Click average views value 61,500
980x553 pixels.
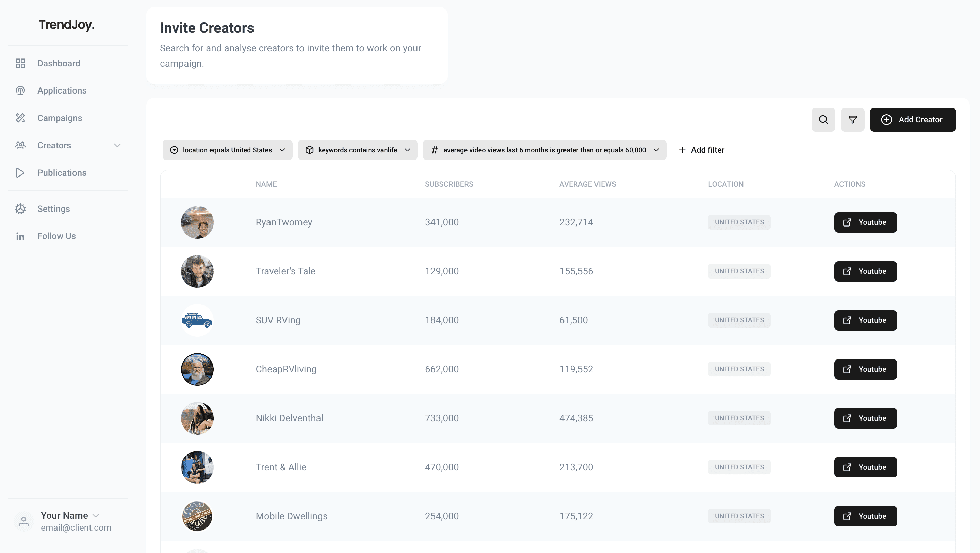(573, 320)
